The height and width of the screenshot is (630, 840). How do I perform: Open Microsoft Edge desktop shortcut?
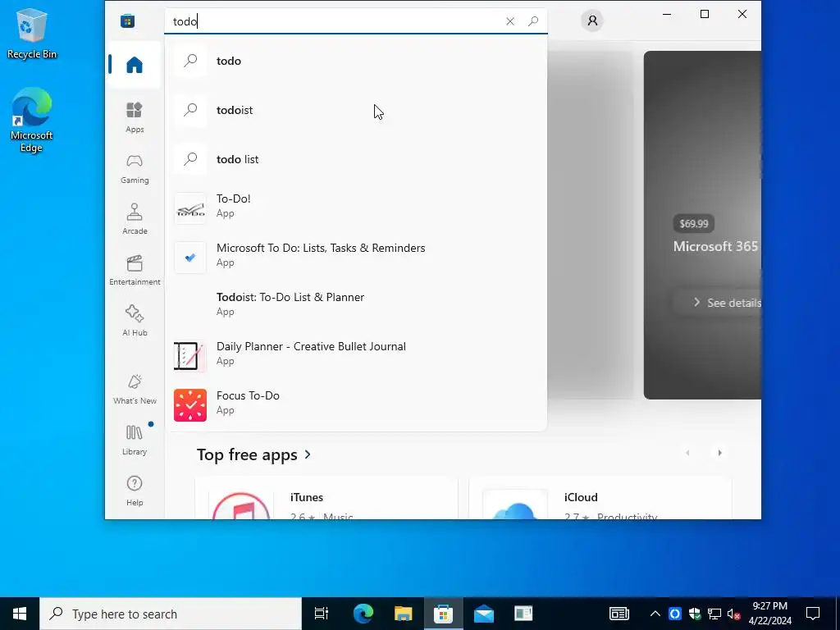(x=31, y=120)
